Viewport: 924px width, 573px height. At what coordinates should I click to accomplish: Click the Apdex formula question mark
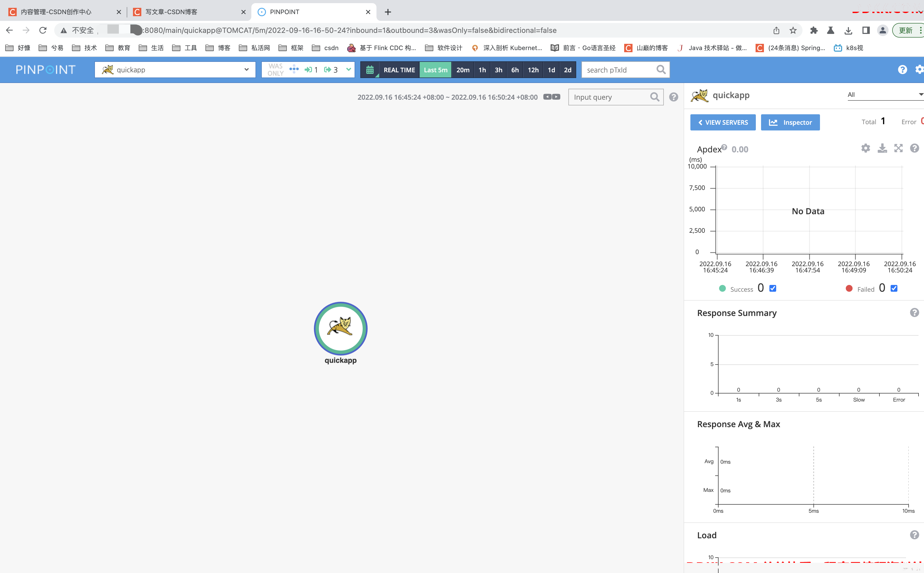click(x=724, y=147)
